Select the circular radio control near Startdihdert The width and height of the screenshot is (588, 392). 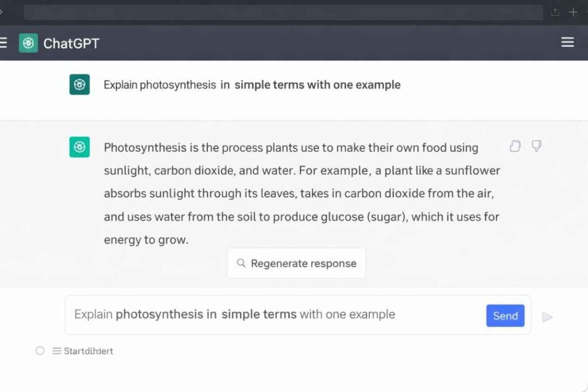point(40,351)
